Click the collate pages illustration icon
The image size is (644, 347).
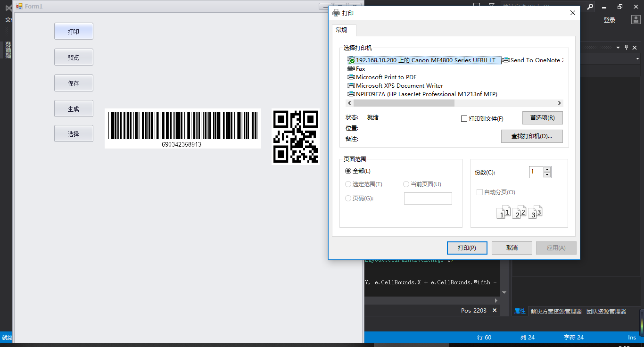pyautogui.click(x=519, y=212)
